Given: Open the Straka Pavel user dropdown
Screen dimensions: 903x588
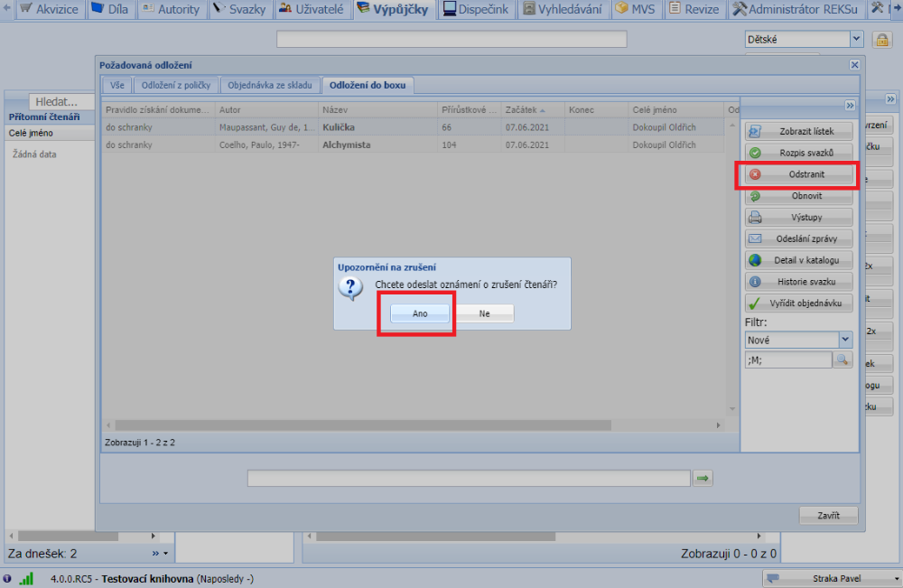Looking at the screenshot, I should pos(896,578).
